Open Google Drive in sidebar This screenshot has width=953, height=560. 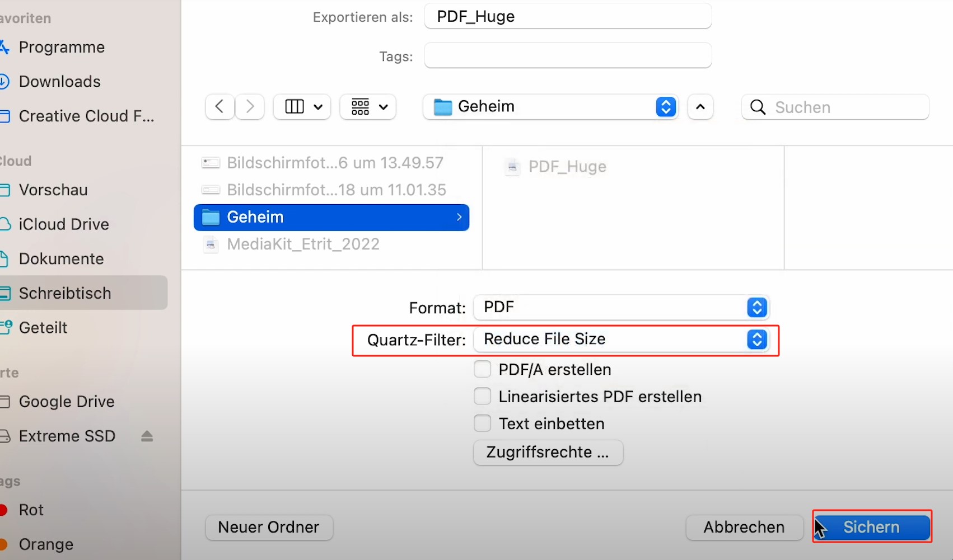click(x=67, y=402)
